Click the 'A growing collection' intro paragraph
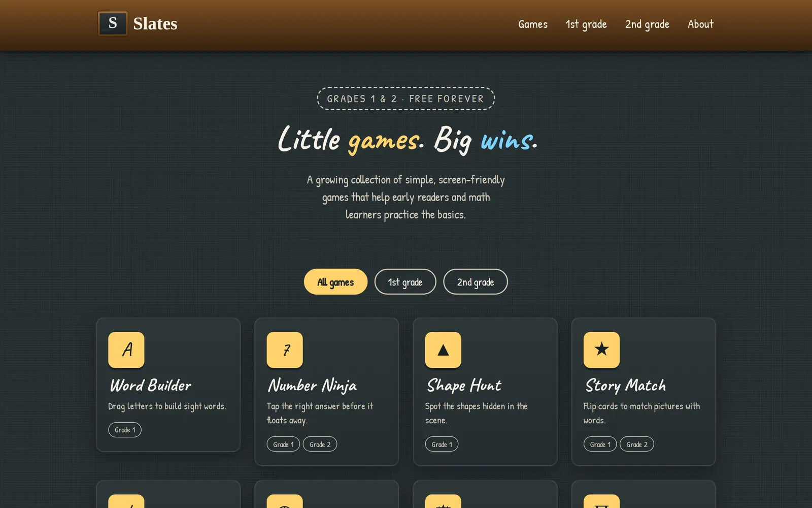 (406, 197)
